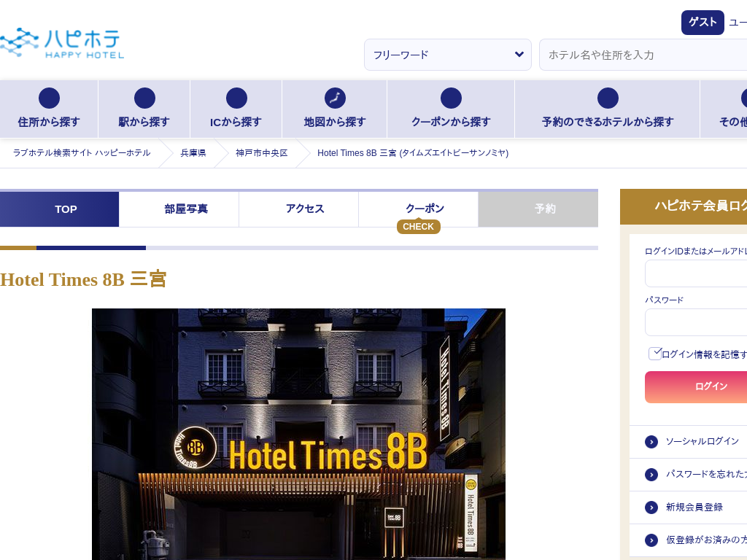Image resolution: width=747 pixels, height=560 pixels.
Task: Click arrow icon beside 仮登録がお済みの方
Action: (x=651, y=540)
